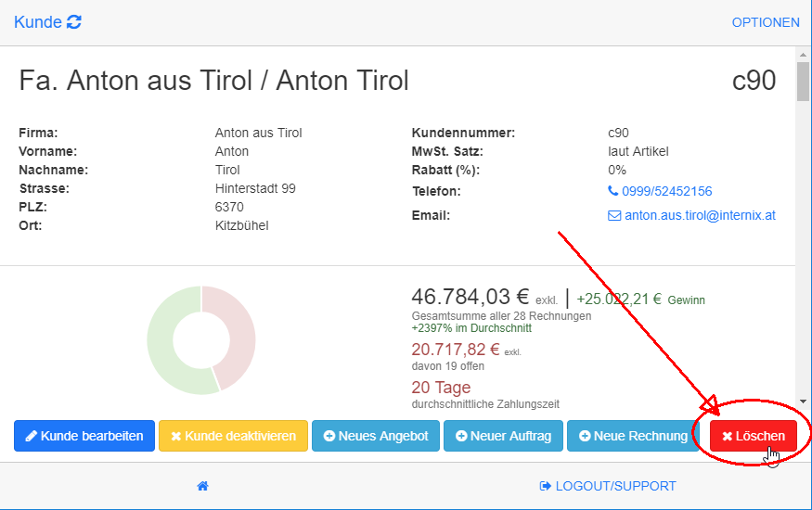
Task: Click the street value Hinterstadt 99
Action: tap(255, 188)
